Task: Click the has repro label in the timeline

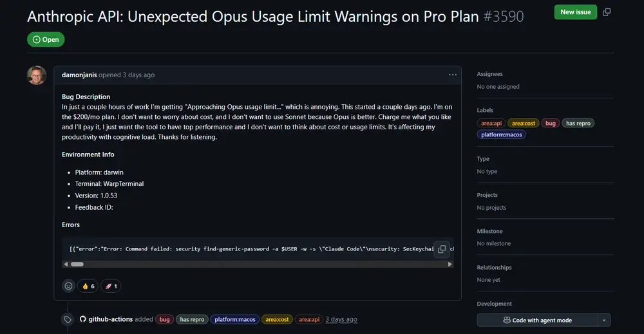Action: click(192, 319)
